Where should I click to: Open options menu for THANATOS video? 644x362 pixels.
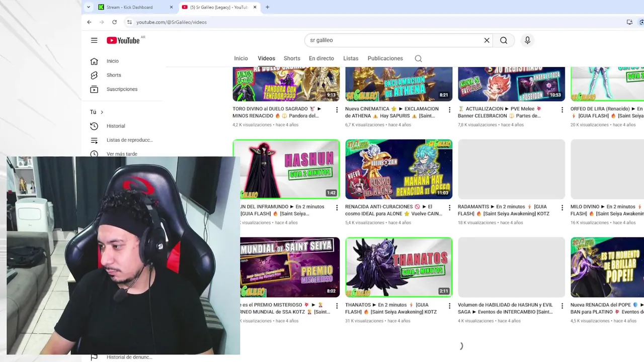click(450, 306)
